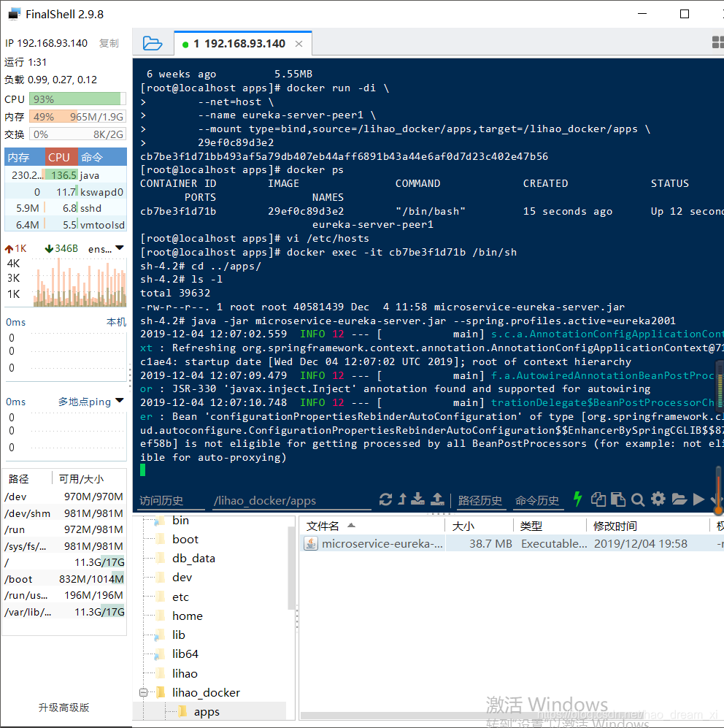Click the 访问历史 field

(172, 500)
